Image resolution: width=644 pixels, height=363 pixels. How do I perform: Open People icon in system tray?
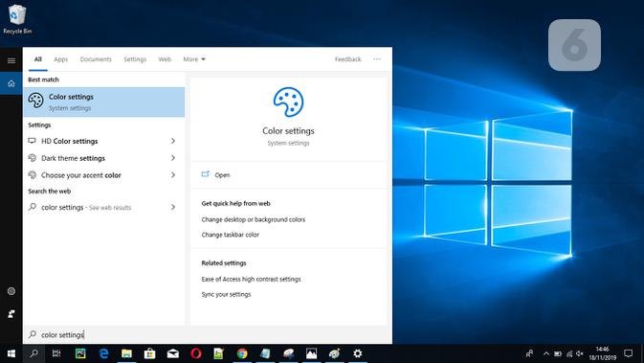[x=529, y=353]
